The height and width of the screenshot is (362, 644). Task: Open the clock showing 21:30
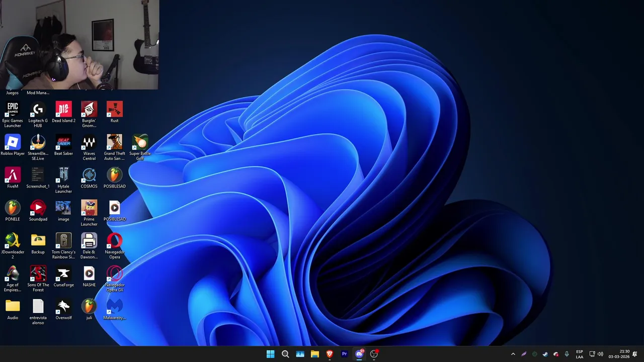(619, 354)
